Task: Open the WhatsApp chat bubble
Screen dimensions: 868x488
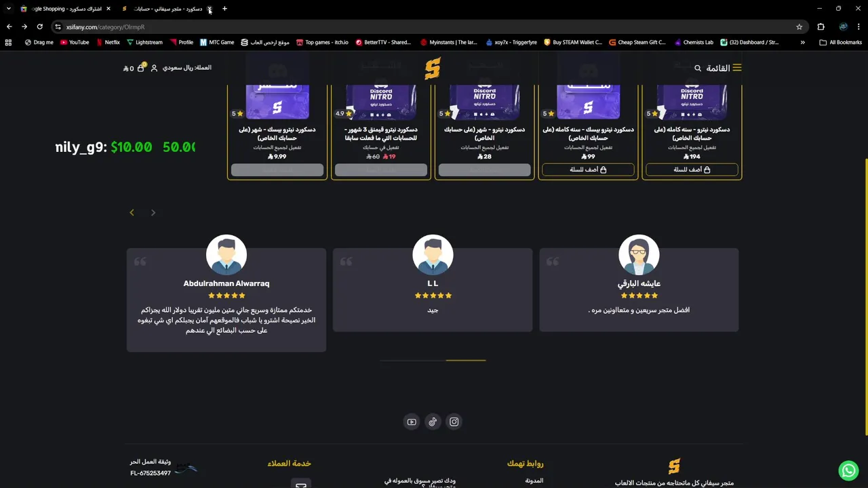Action: [848, 470]
